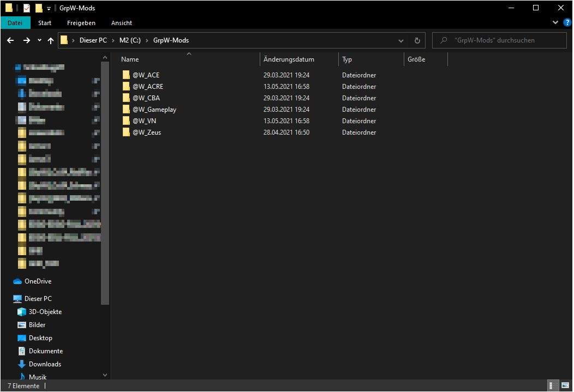Screen dimensions: 574x392
Task: Click the Forward navigation arrow
Action: [x=26, y=40]
